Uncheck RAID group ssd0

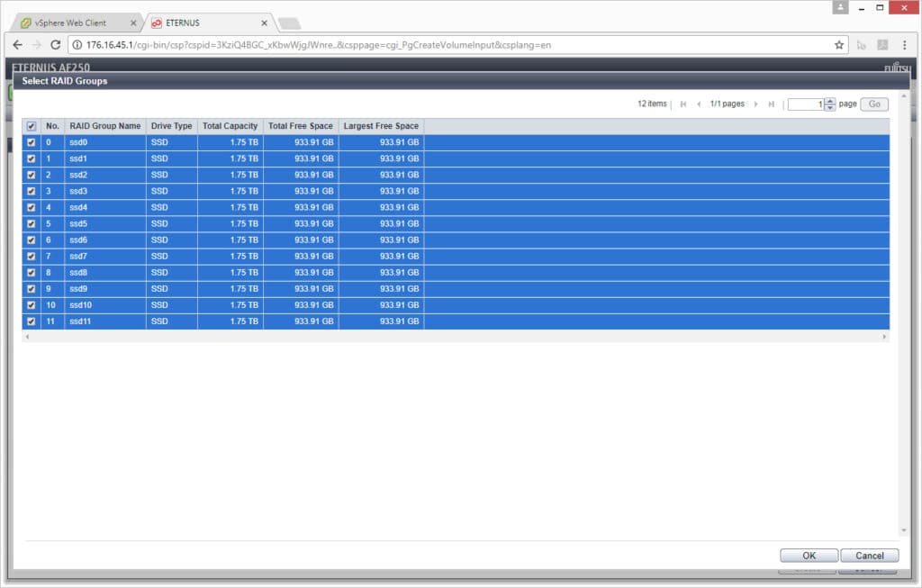(32, 142)
